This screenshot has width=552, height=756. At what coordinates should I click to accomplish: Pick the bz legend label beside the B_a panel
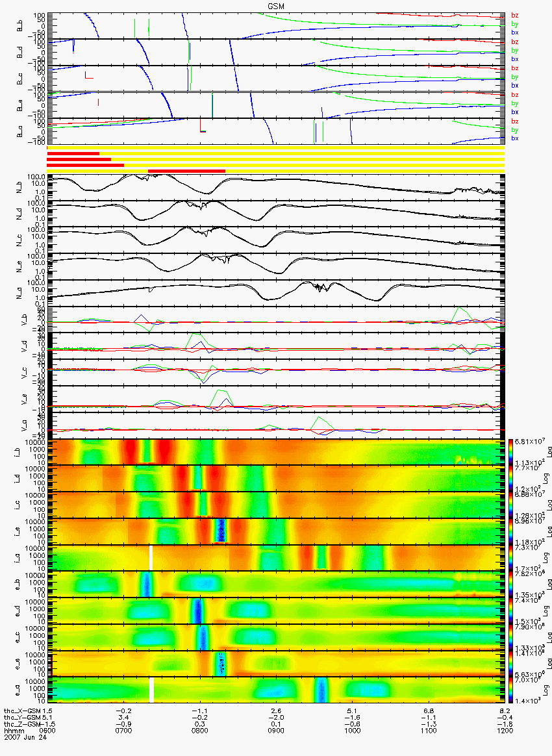tap(515, 121)
